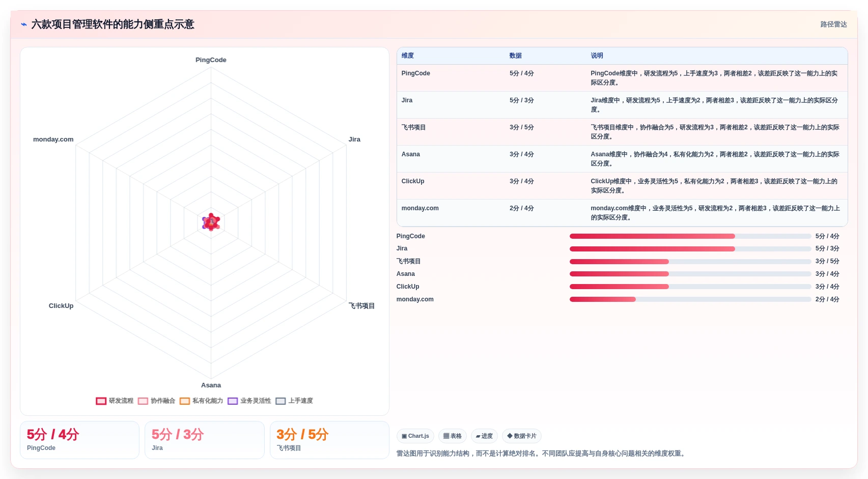Click the ClickUp progress bar
868x479 pixels.
point(690,287)
